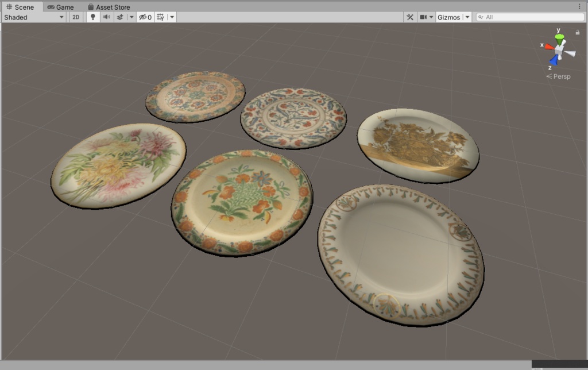588x370 pixels.
Task: Open effects dropdown arrow next to effects icon
Action: click(131, 17)
